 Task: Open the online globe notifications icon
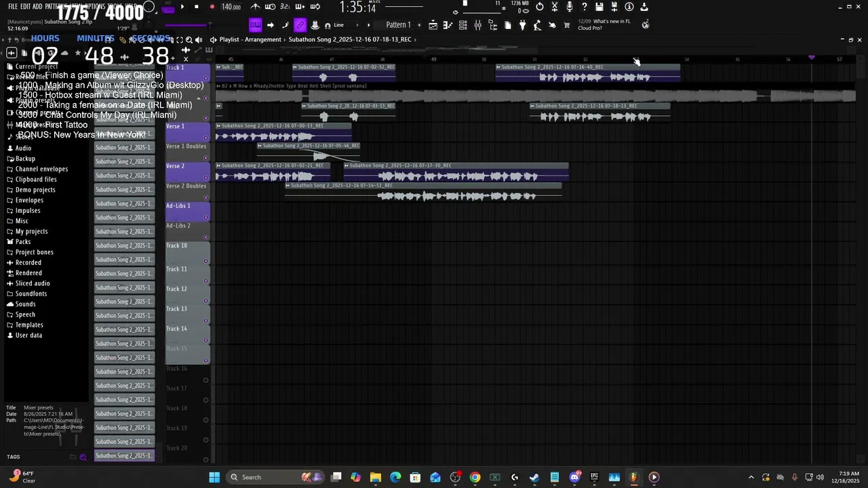point(646,24)
